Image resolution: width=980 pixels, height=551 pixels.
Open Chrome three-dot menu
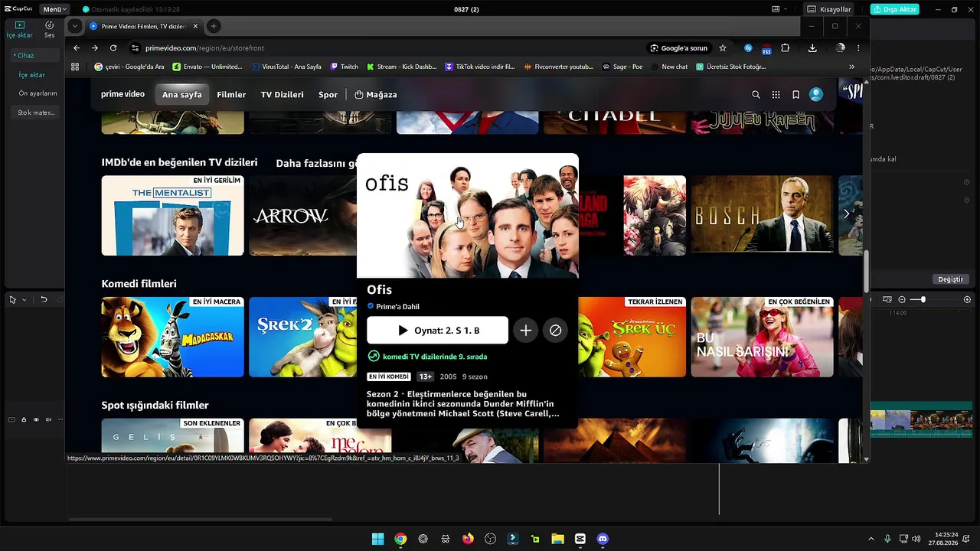pyautogui.click(x=858, y=47)
